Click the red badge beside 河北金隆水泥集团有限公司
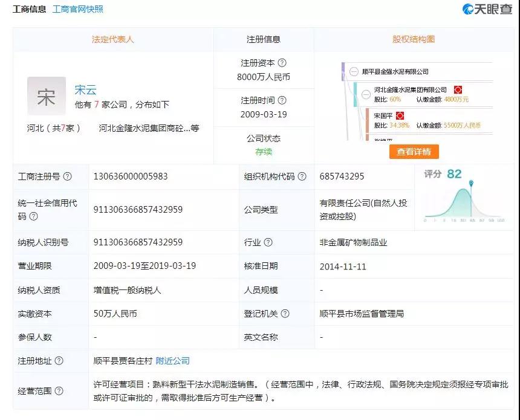Image resolution: width=520 pixels, height=420 pixels. click(458, 90)
